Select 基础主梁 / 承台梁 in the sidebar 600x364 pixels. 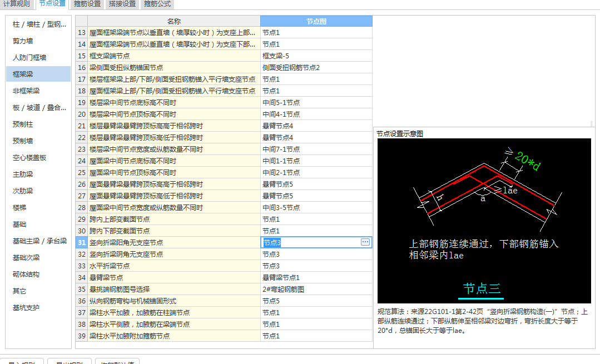point(38,241)
